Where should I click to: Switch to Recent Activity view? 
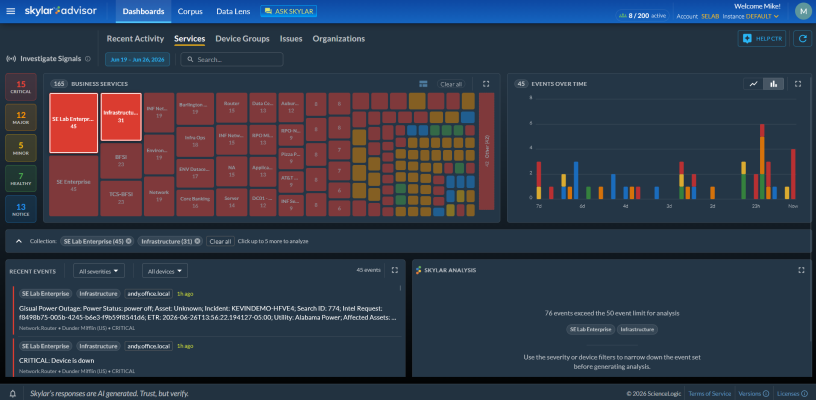point(135,38)
